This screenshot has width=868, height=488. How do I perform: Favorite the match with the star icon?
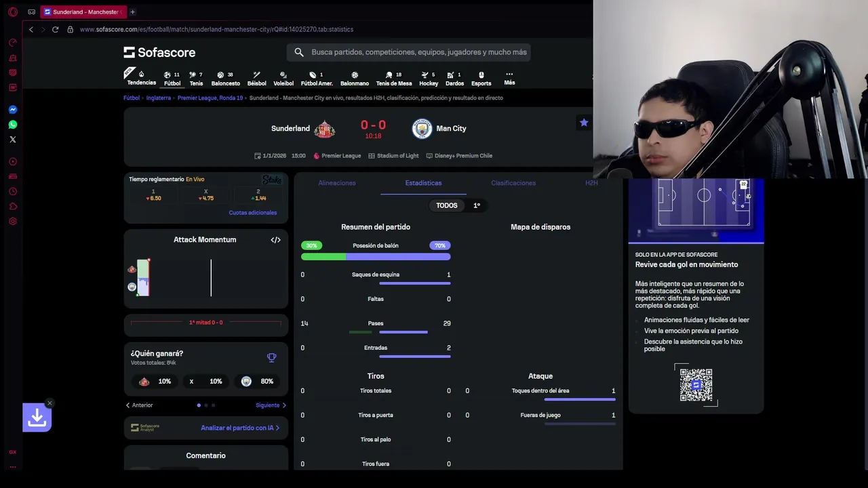click(x=584, y=123)
